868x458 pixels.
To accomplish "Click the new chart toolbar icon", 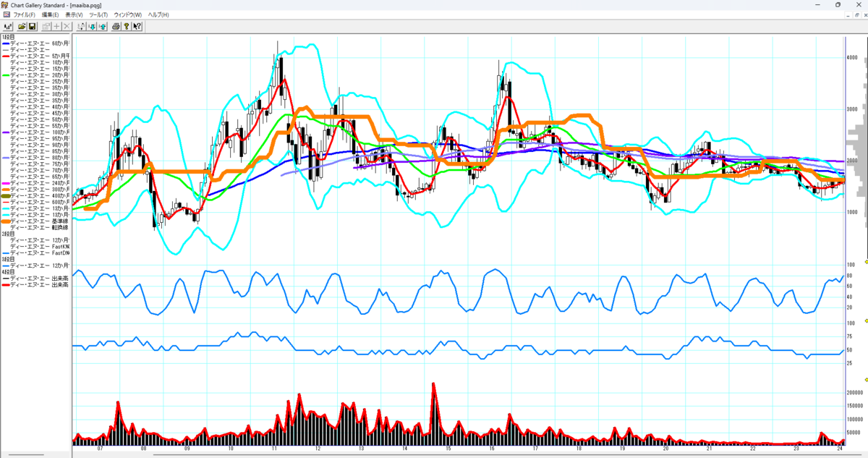I will tap(8, 26).
